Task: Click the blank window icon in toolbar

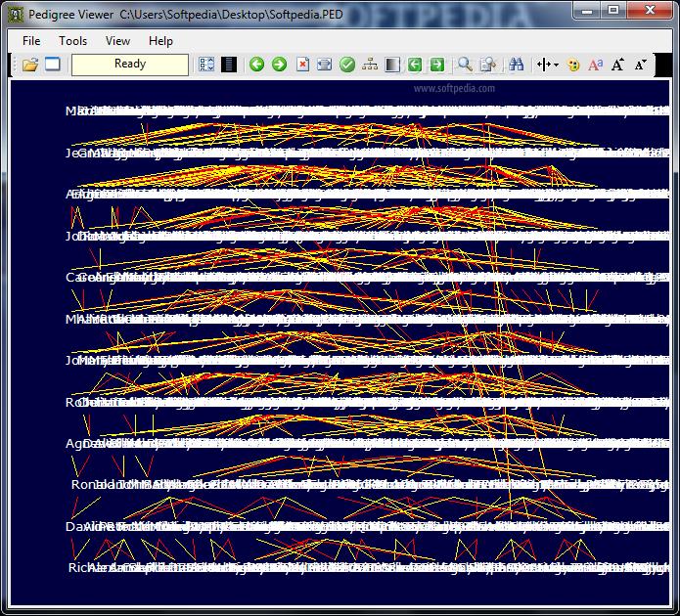Action: [x=53, y=65]
